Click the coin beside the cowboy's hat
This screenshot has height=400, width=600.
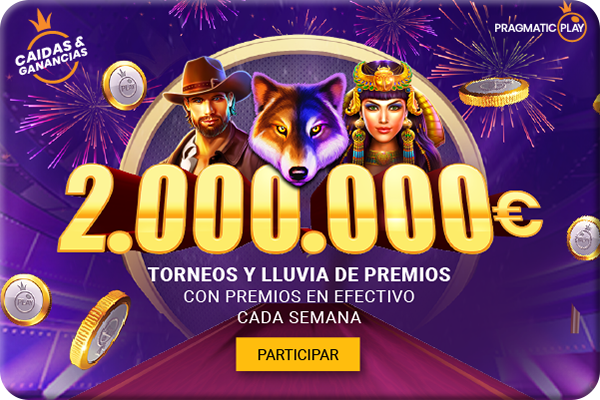[125, 85]
